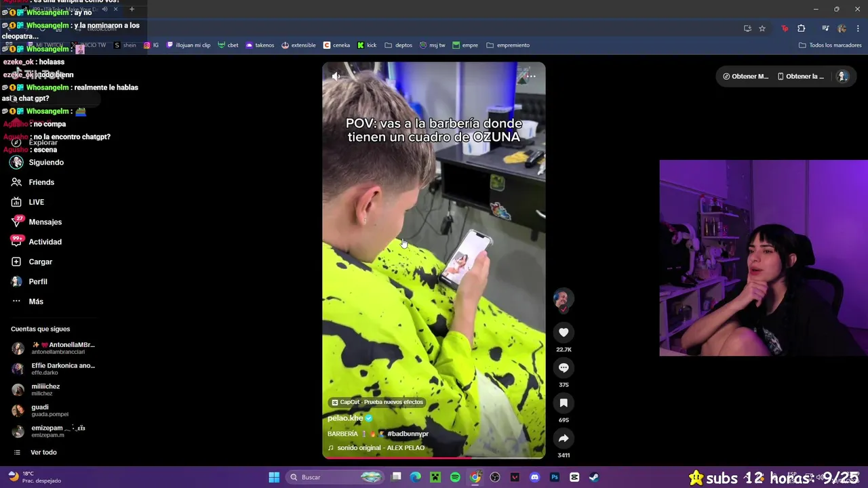The width and height of the screenshot is (868, 488).
Task: Share the video using the arrow icon
Action: pos(564,438)
